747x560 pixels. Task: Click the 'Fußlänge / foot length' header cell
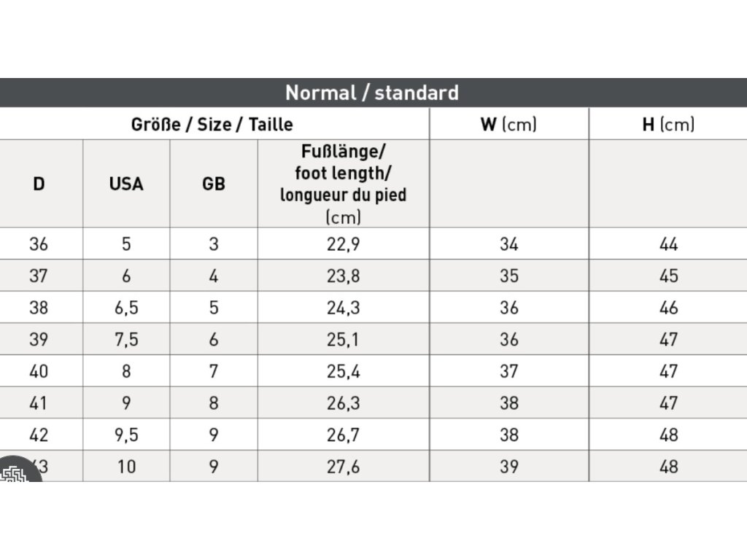(343, 184)
